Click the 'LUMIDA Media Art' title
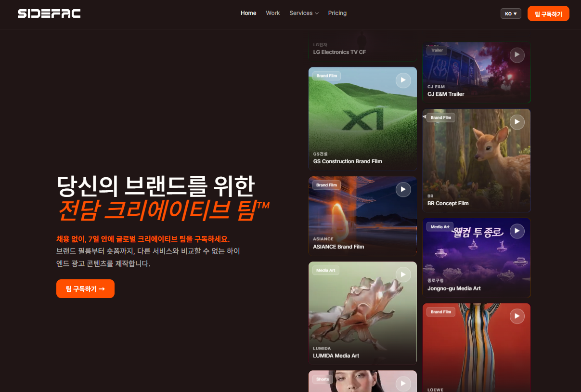This screenshot has width=581, height=392. tap(336, 356)
